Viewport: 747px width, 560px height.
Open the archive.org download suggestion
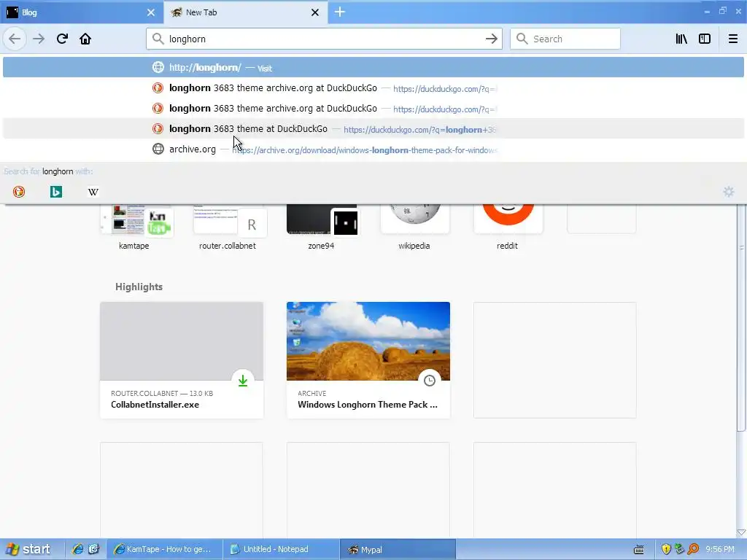(373, 149)
